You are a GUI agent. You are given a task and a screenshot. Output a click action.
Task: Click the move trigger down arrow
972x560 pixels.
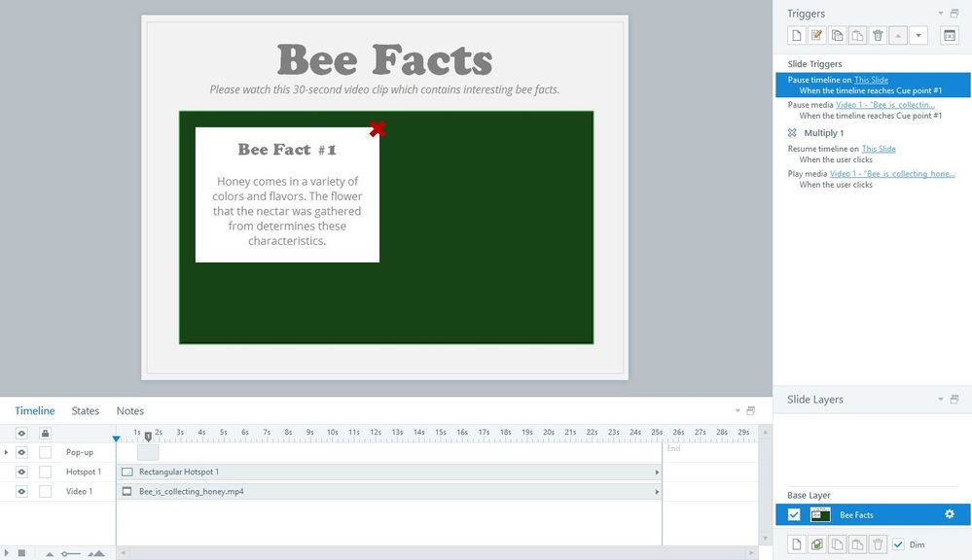point(918,36)
